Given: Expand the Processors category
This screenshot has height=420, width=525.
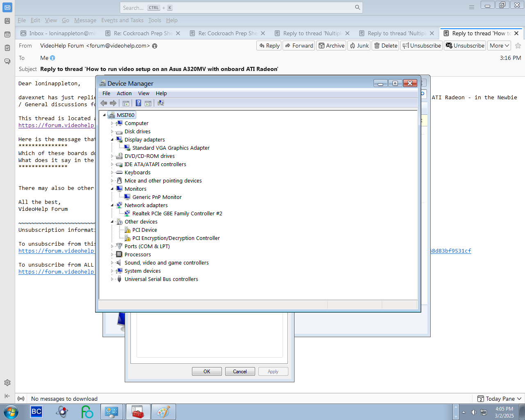Looking at the screenshot, I should [112, 254].
